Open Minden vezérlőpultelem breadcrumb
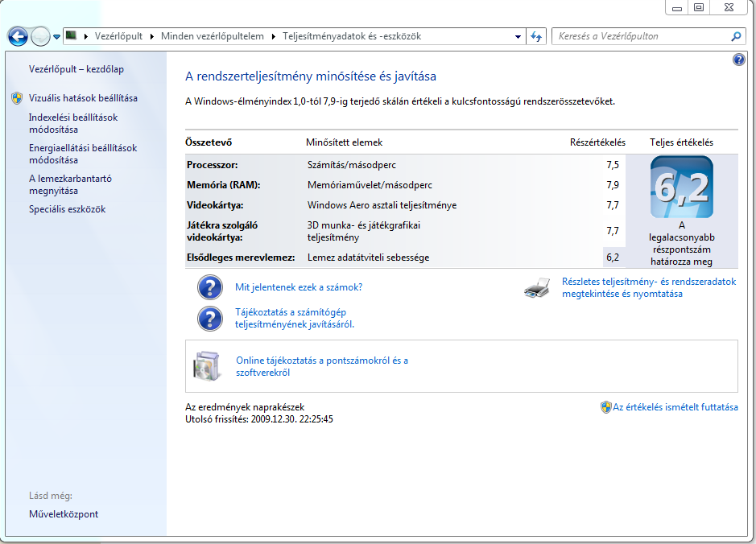Image resolution: width=756 pixels, height=544 pixels. point(212,36)
